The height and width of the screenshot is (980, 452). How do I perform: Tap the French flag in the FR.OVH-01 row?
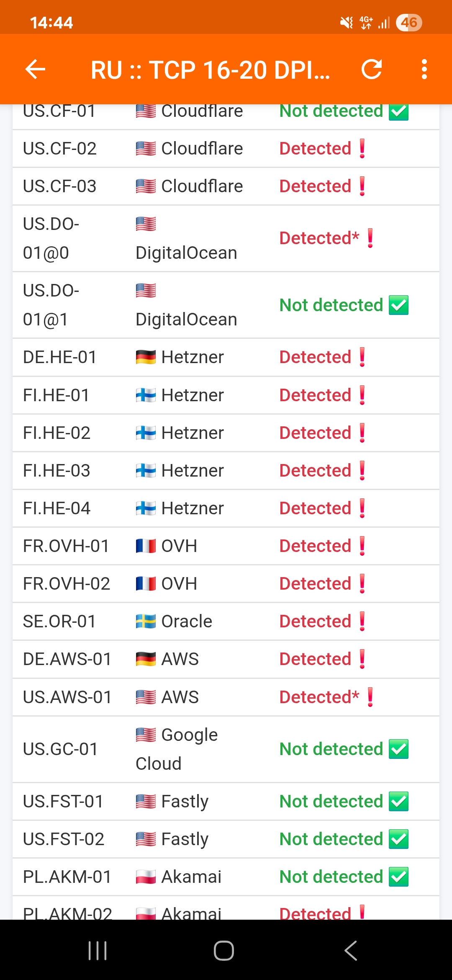[x=146, y=546]
